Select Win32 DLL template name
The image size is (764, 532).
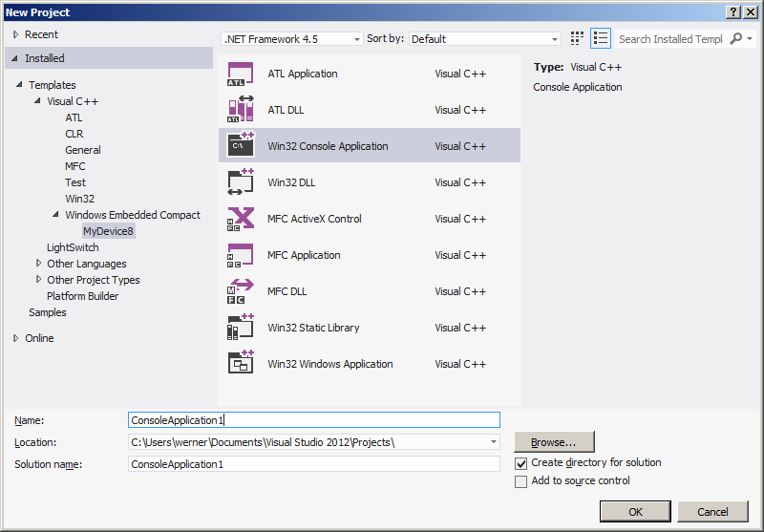(x=291, y=182)
